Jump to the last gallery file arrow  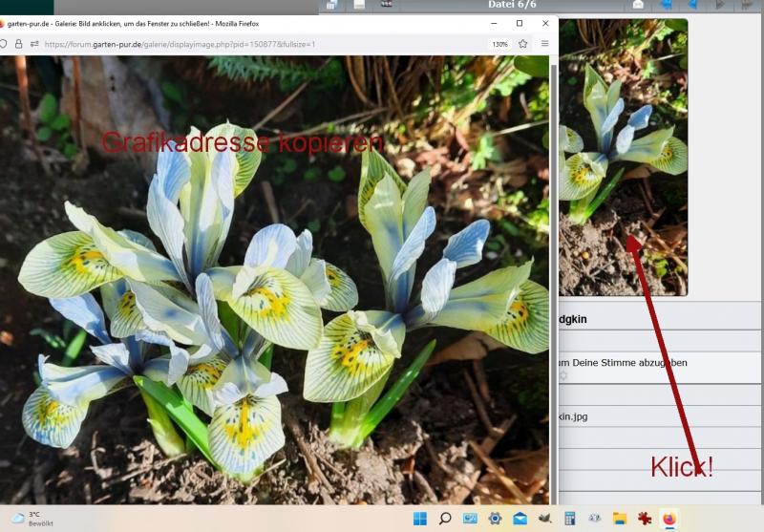pyautogui.click(x=746, y=5)
